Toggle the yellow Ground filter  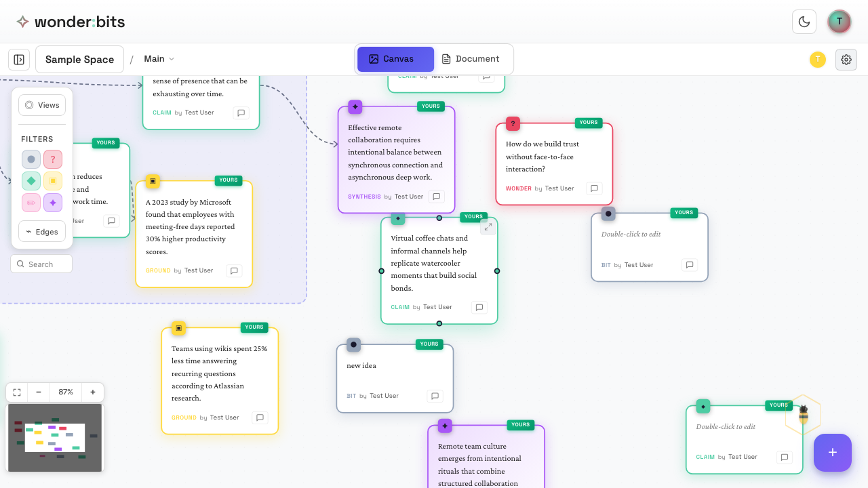52,180
